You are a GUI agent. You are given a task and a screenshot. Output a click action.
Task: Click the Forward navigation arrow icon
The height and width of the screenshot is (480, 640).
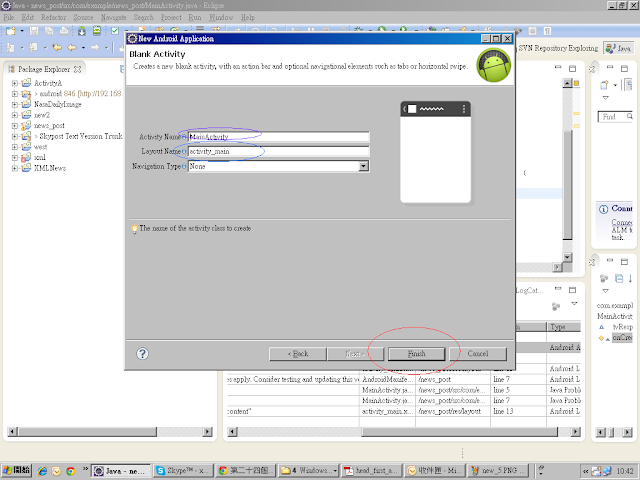[x=95, y=48]
